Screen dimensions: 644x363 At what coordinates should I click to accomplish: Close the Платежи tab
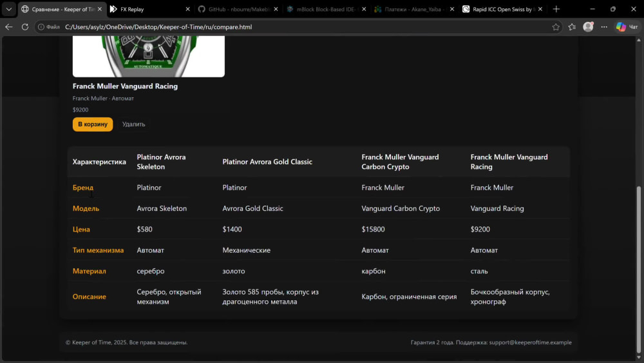[452, 9]
